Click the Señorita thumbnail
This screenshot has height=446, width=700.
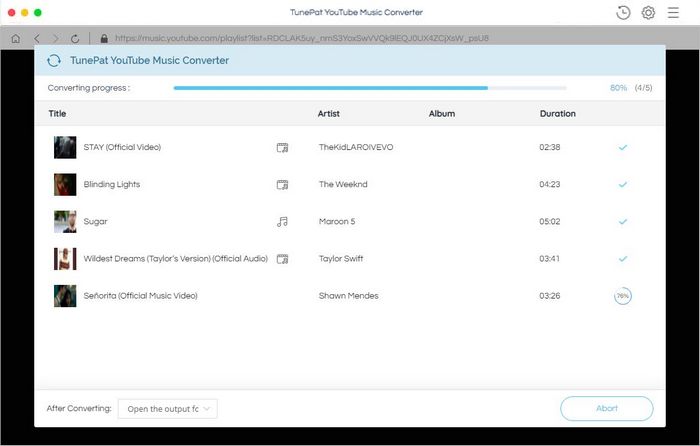65,296
